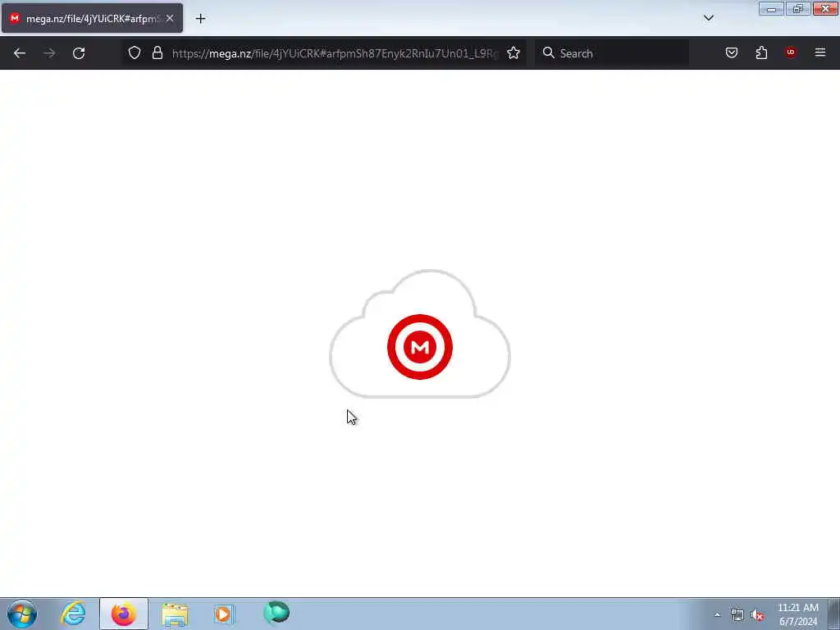Reload the mega.nz page

(79, 53)
